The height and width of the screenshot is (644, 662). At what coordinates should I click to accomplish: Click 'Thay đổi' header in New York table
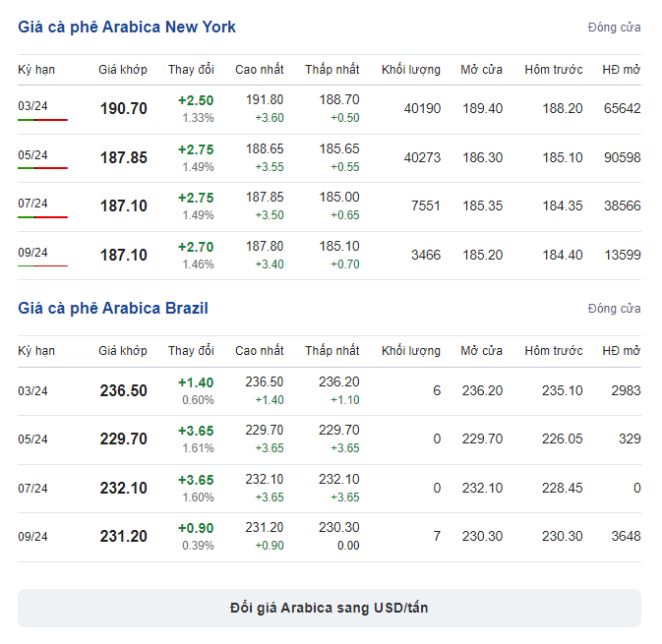[191, 70]
